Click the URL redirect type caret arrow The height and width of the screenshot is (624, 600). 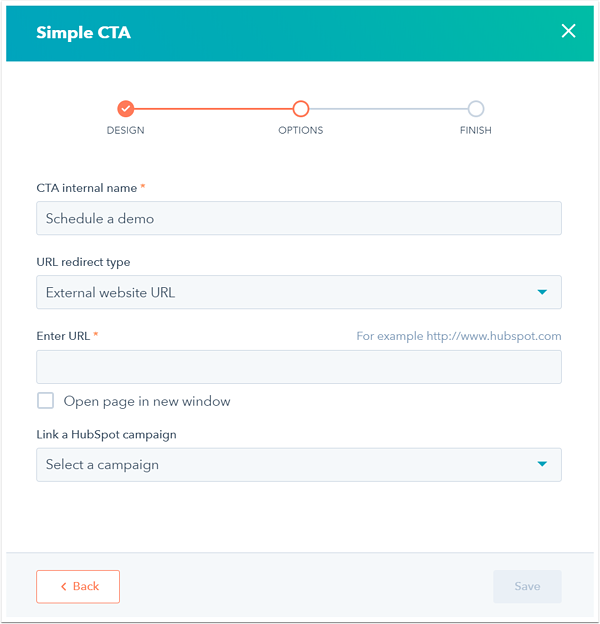point(542,293)
